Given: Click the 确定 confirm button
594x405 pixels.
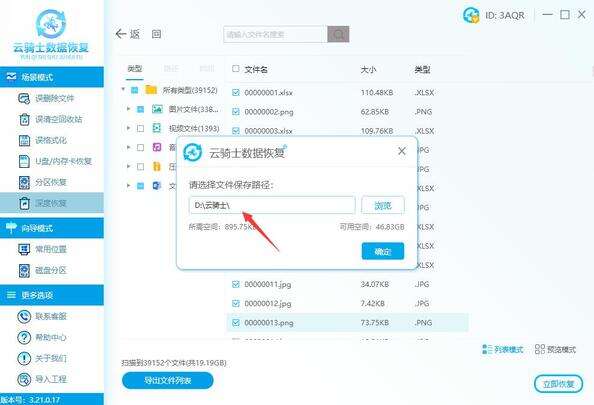Looking at the screenshot, I should tap(383, 251).
